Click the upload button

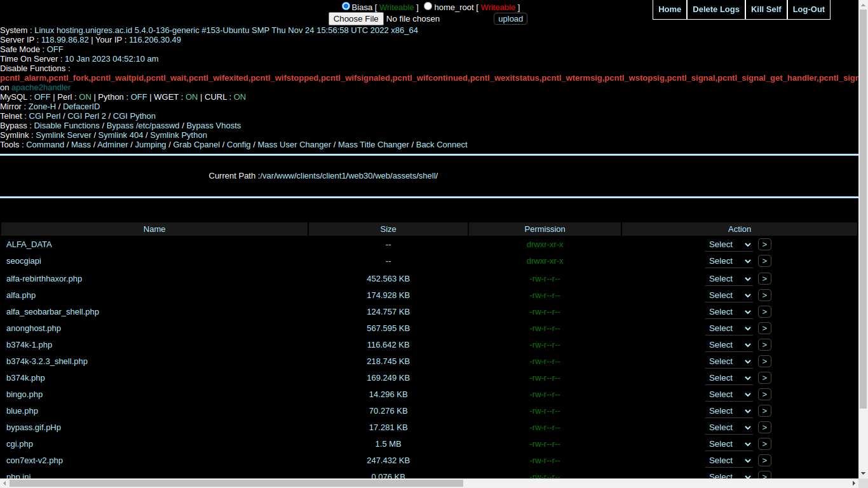pos(510,19)
